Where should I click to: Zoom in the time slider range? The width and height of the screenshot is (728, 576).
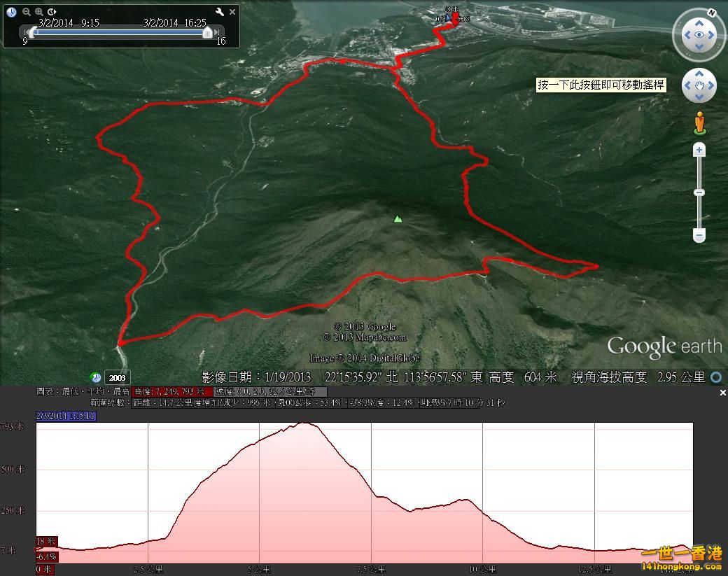(x=39, y=12)
